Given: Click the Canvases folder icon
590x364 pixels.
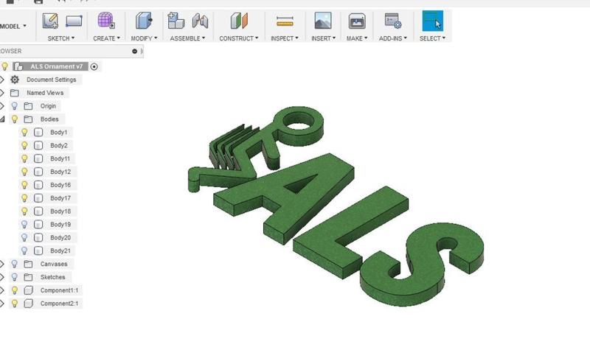Looking at the screenshot, I should (28, 264).
